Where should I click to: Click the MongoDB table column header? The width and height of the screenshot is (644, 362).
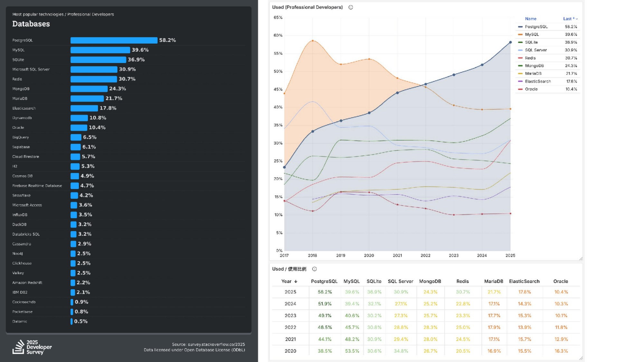pos(430,281)
